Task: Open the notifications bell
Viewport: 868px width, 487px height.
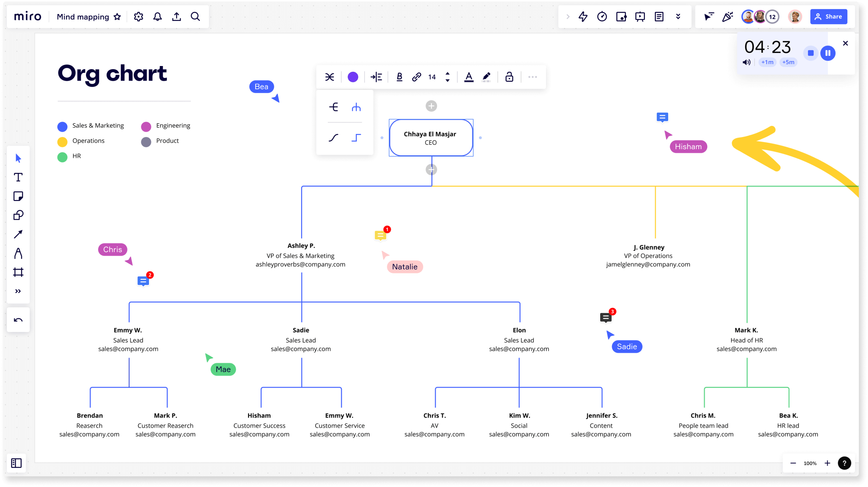Action: [x=157, y=16]
